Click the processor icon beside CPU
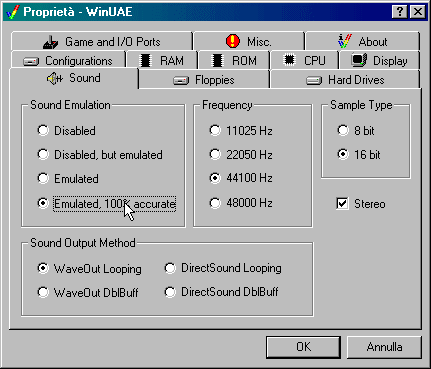The height and width of the screenshot is (369, 431). tap(289, 60)
